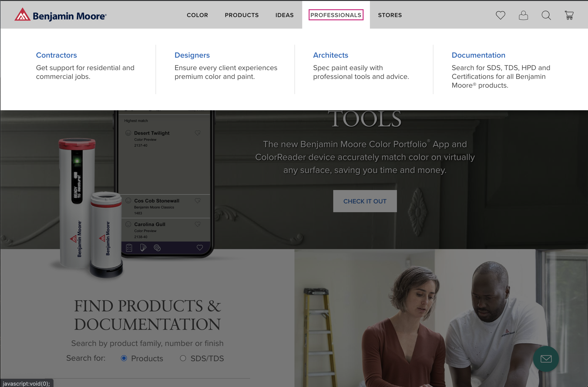
Task: Open the user account icon
Action: click(x=523, y=15)
